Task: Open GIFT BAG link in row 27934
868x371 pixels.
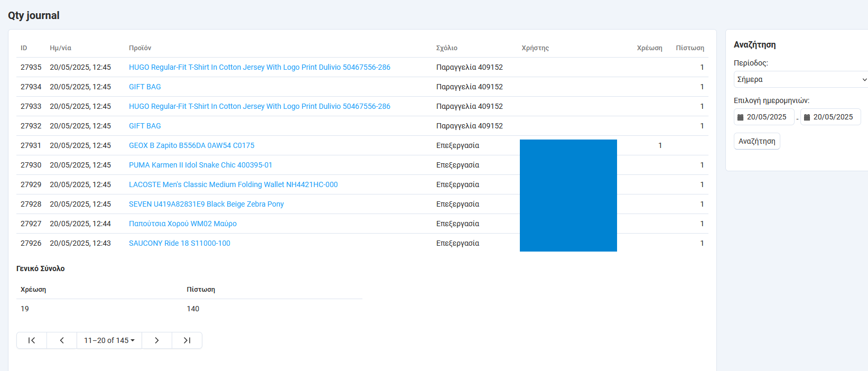Action: pos(145,87)
